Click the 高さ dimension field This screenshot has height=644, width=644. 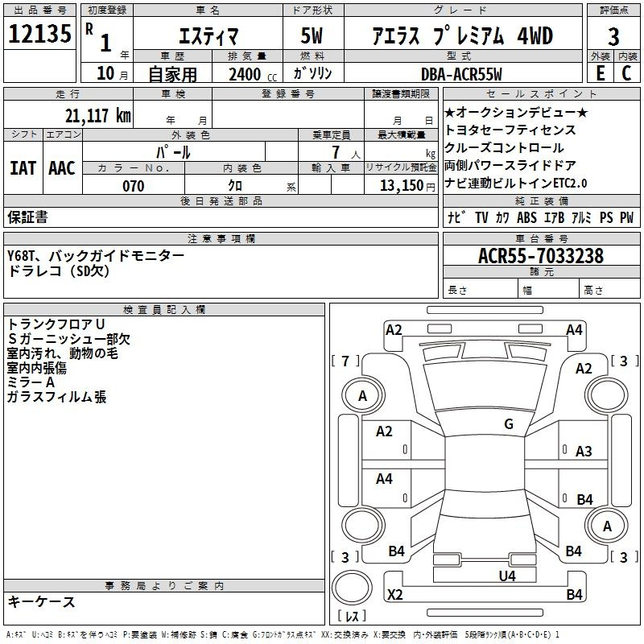(x=609, y=290)
